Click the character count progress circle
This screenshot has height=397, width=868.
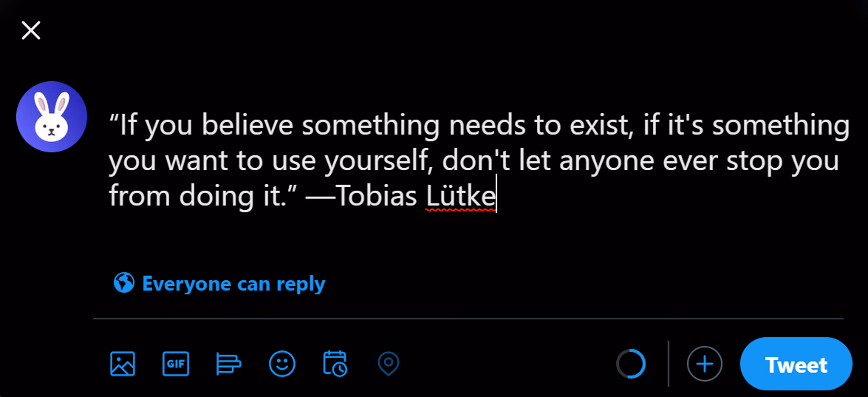(x=631, y=364)
